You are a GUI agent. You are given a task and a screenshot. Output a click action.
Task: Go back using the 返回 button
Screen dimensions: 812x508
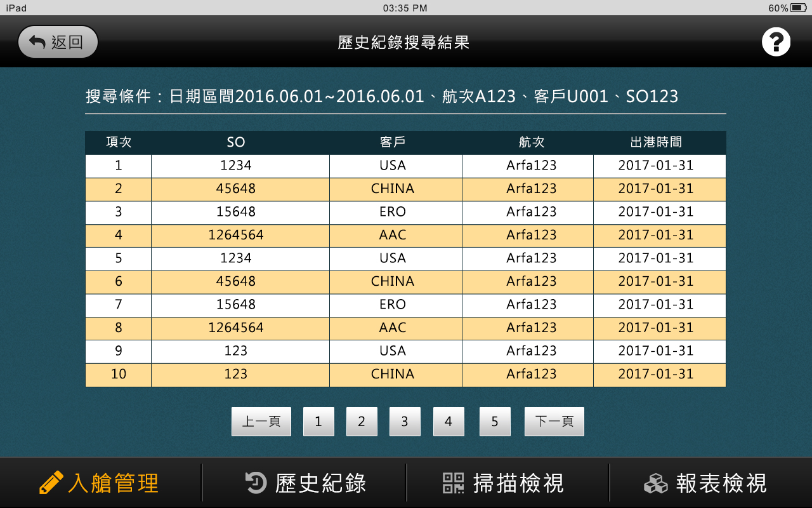[58, 43]
